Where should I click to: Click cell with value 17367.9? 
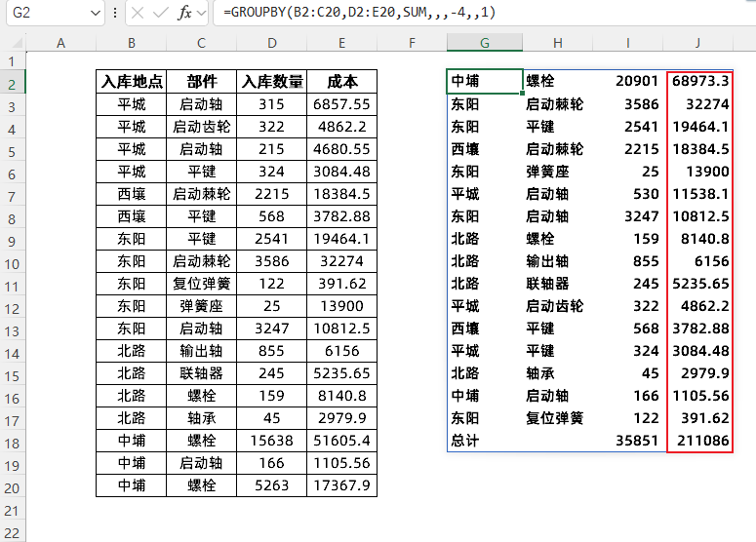coord(341,485)
